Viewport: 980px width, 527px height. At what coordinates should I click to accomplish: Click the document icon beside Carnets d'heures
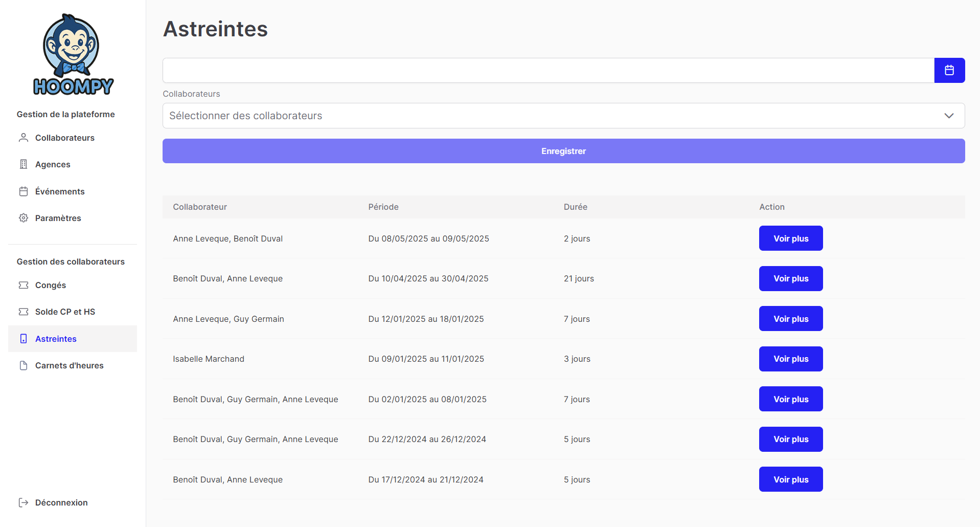click(24, 365)
